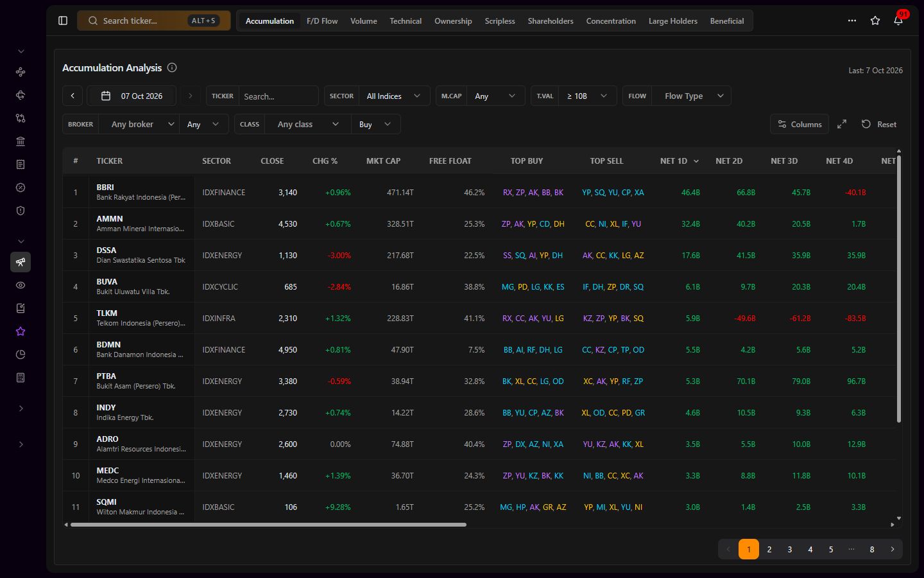Open the Any broker dropdown
924x578 pixels.
pyautogui.click(x=139, y=124)
